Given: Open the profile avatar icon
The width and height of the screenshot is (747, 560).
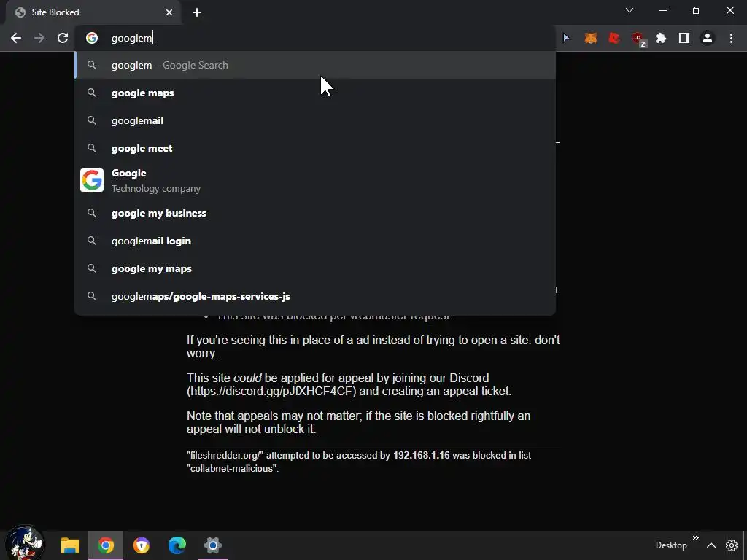Looking at the screenshot, I should pos(708,38).
